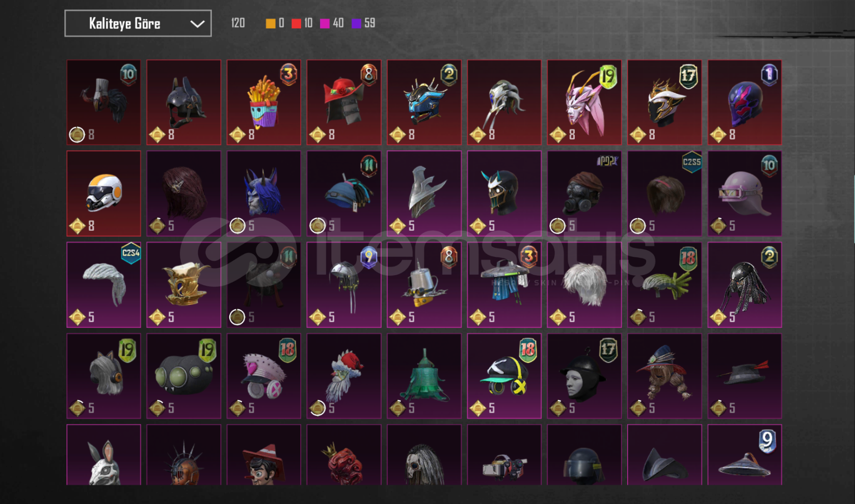Viewport: 855px width, 504px height.
Task: Select the french fries helmet item
Action: coord(264,102)
